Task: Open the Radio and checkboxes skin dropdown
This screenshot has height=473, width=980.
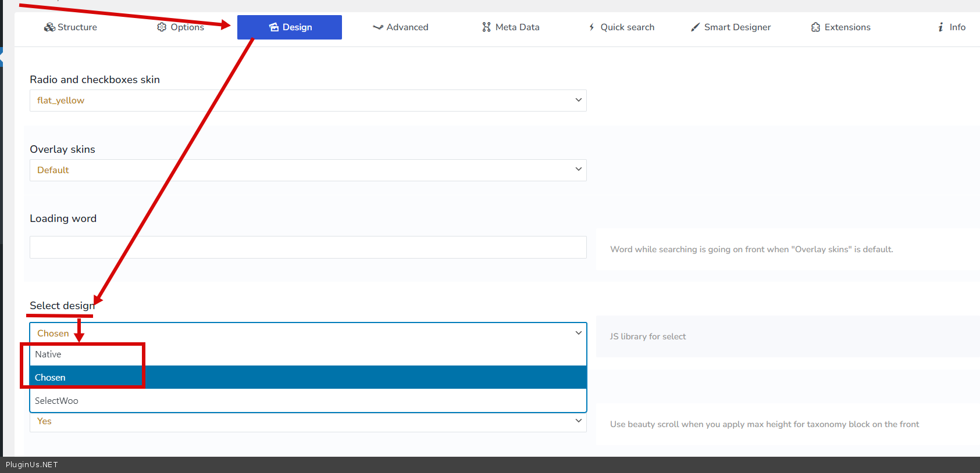Action: pyautogui.click(x=308, y=101)
